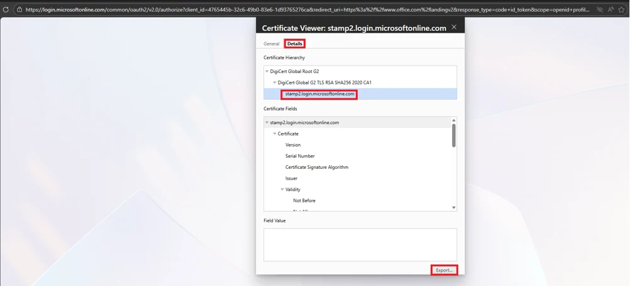Click the browser refresh icon
Viewport: 644px width, 286px height.
[x=6, y=9]
